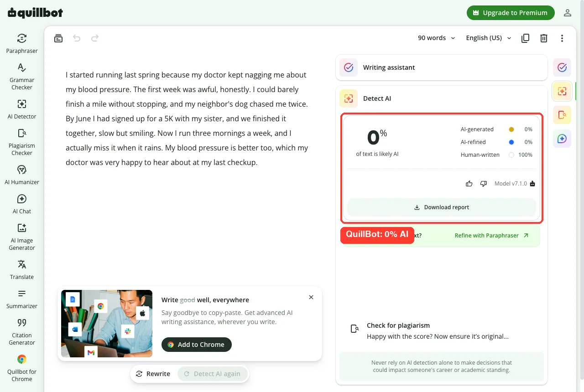Viewport: 584px width, 392px height.
Task: Collapse the Detect AI panel header
Action: coord(441,98)
